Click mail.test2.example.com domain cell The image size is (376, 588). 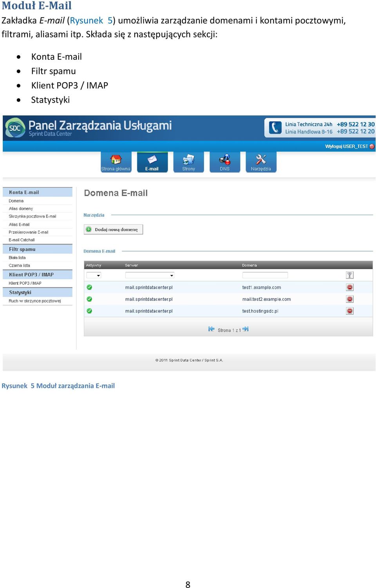(x=266, y=299)
